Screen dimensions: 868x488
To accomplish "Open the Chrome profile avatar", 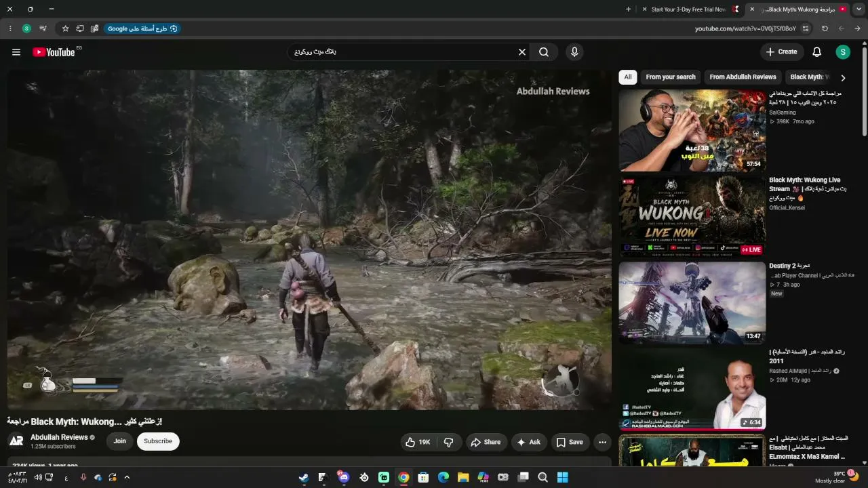I will (x=26, y=28).
